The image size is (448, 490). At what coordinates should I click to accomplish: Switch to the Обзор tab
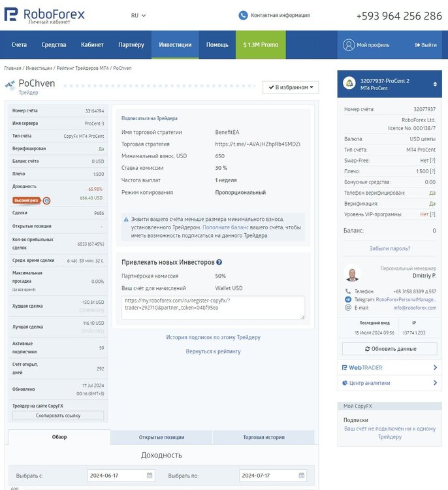point(59,437)
